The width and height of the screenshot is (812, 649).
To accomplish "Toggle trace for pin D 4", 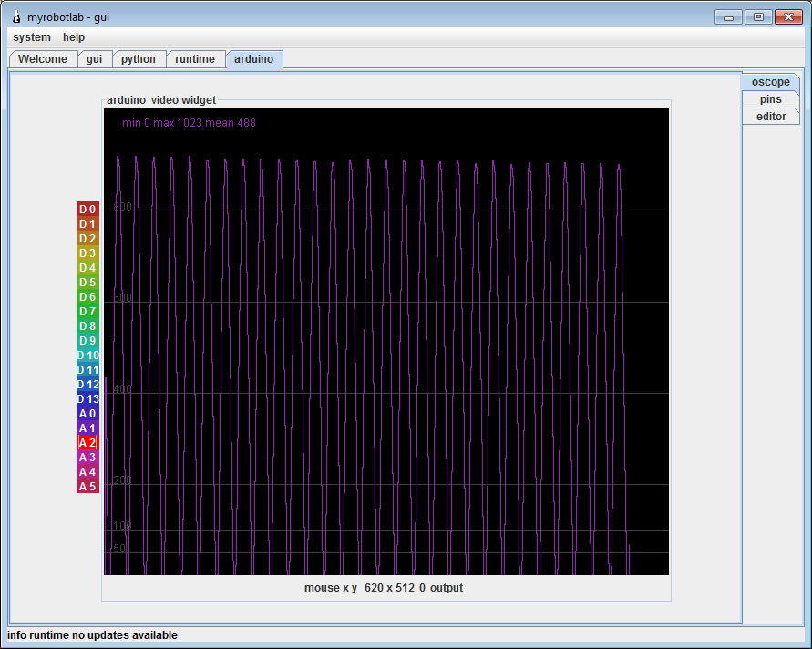I will pos(88,268).
